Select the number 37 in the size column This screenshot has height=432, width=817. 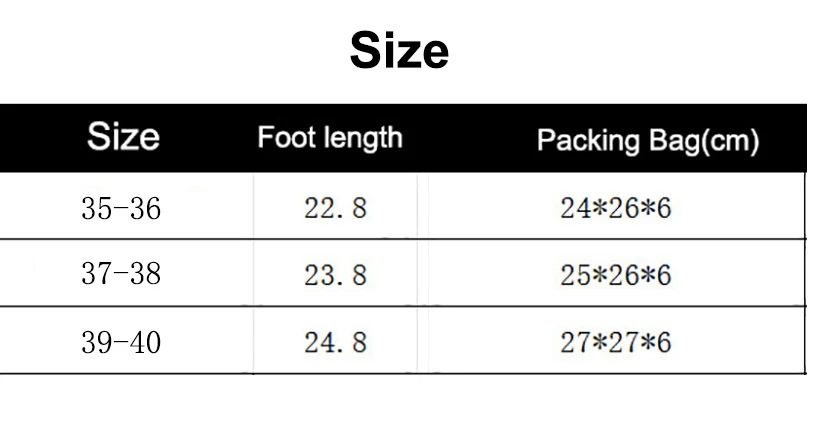click(x=97, y=274)
